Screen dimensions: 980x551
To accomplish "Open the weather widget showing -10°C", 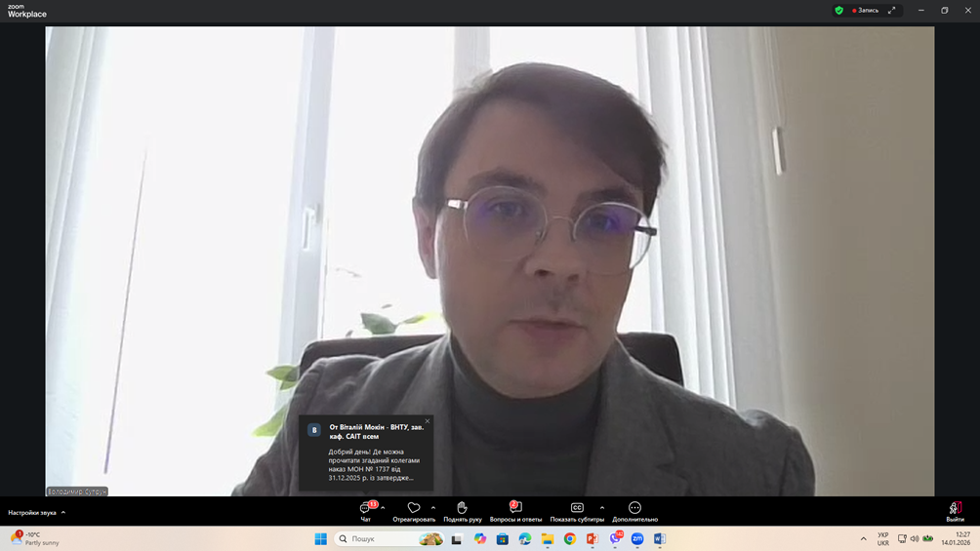I will [35, 538].
